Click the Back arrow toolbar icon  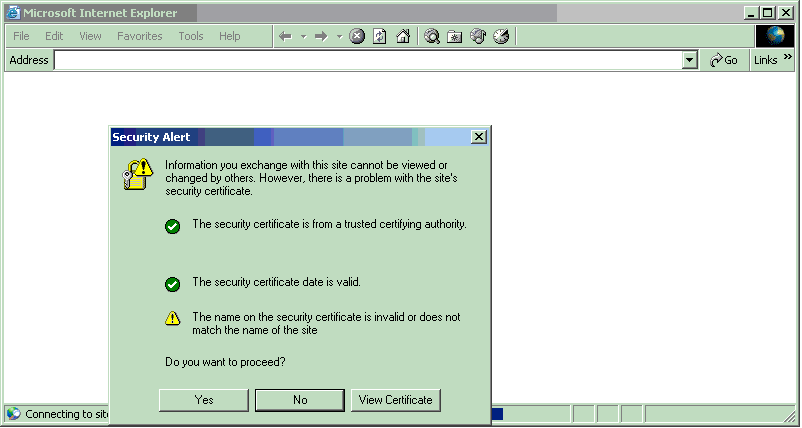(285, 36)
